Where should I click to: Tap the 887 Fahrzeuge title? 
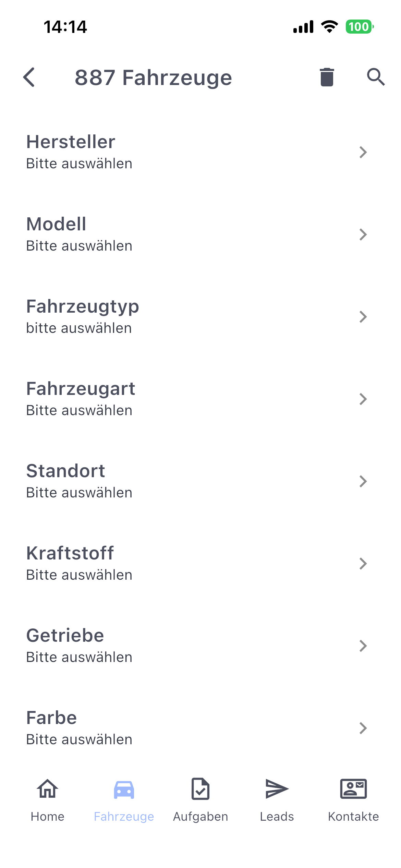[153, 77]
